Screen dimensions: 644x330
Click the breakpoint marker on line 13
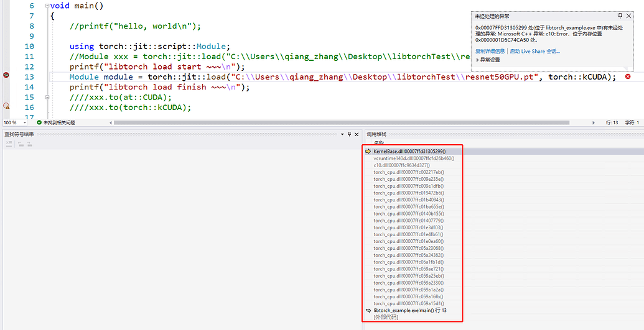point(6,76)
